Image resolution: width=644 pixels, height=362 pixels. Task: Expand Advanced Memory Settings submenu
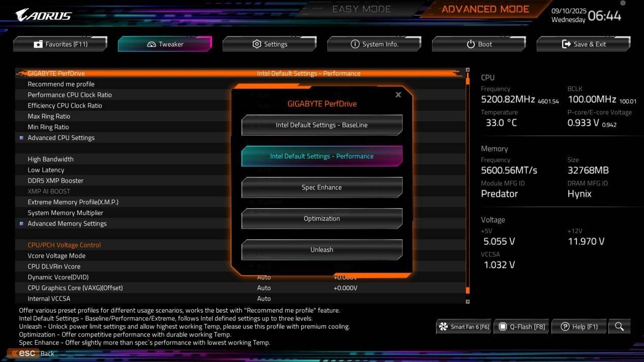[x=67, y=223]
